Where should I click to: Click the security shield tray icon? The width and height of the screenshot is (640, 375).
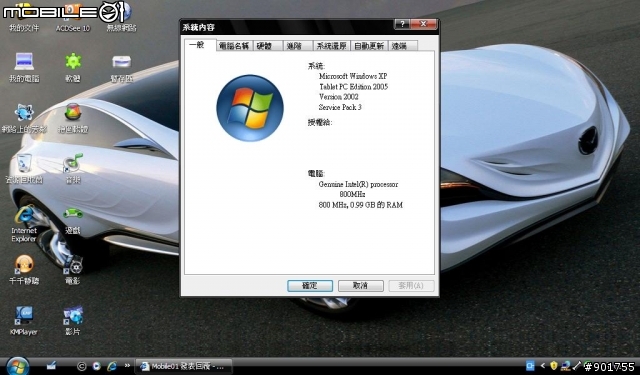coord(553,366)
